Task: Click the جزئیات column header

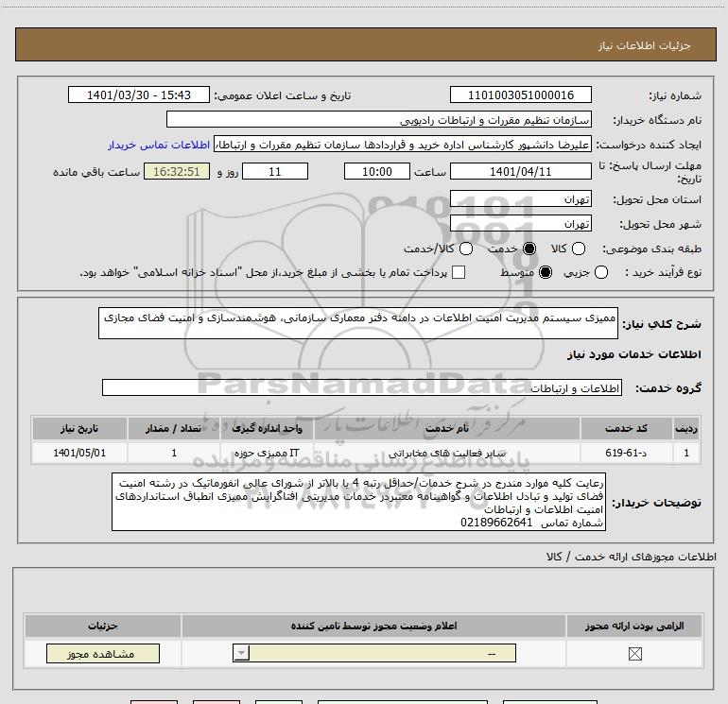Action: click(x=103, y=626)
